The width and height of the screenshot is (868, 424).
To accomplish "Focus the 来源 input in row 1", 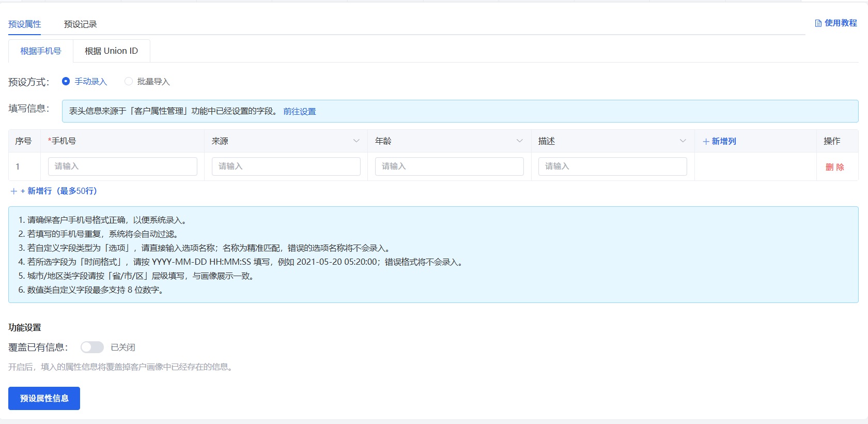I will click(x=286, y=166).
